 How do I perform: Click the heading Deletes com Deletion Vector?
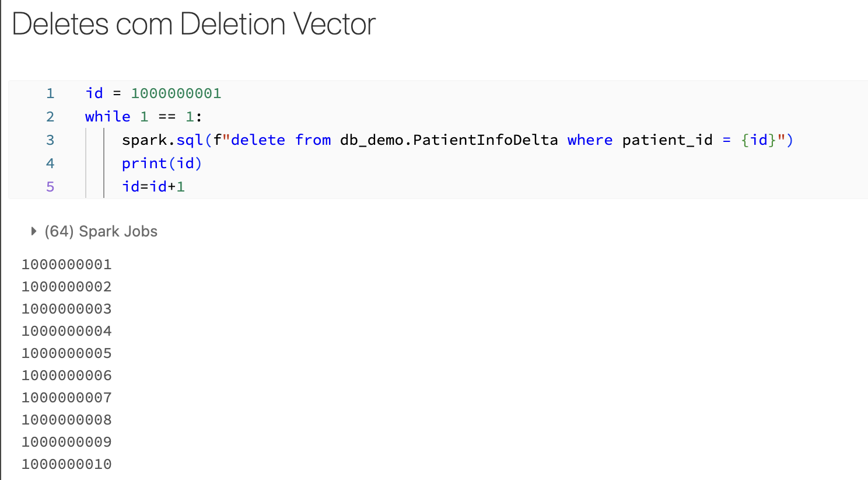pos(194,25)
